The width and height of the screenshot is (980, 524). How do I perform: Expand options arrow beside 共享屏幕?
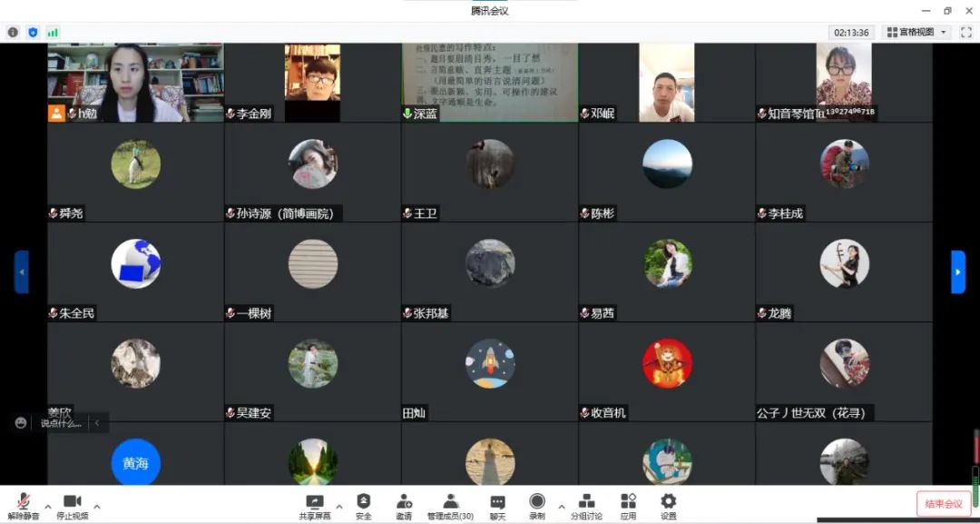pyautogui.click(x=339, y=506)
